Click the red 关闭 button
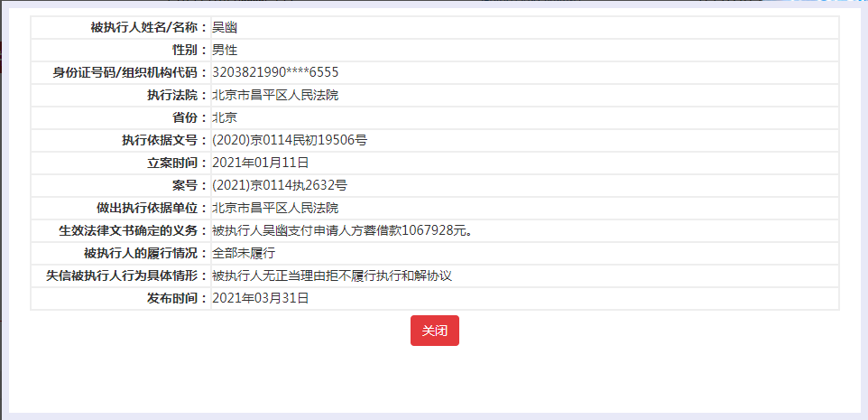 click(434, 331)
